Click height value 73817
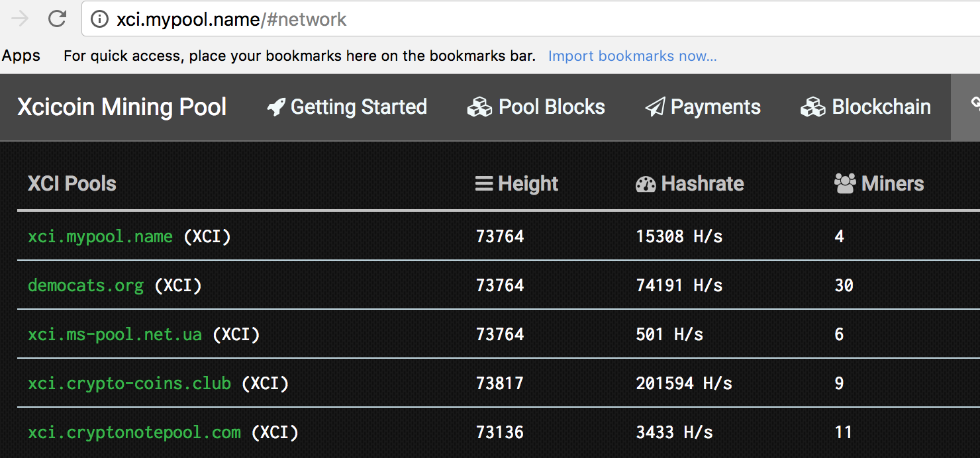Screen dimensions: 980x458 click(x=500, y=383)
